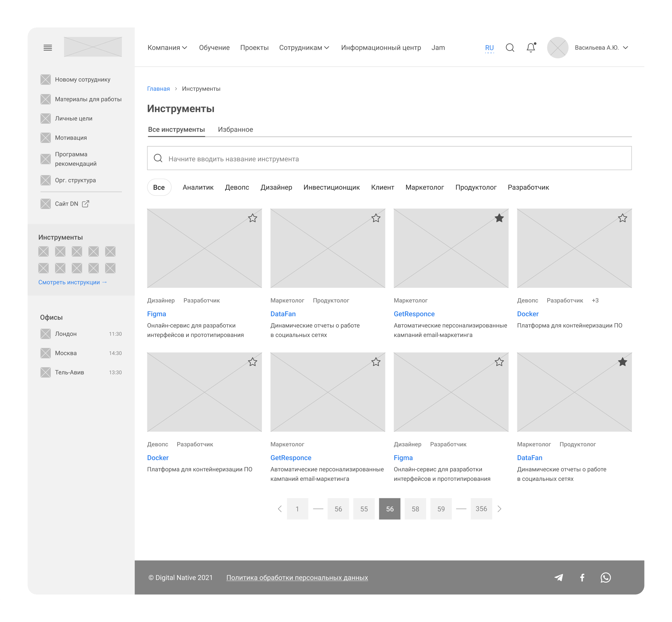Click the Facebook icon in footer
Viewport: 672px width, 622px height.
[x=582, y=578]
